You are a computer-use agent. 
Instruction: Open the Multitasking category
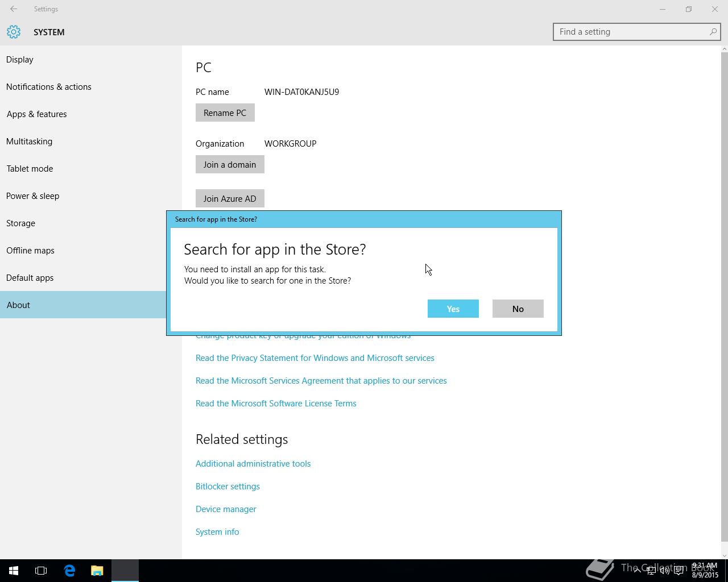coord(91,141)
